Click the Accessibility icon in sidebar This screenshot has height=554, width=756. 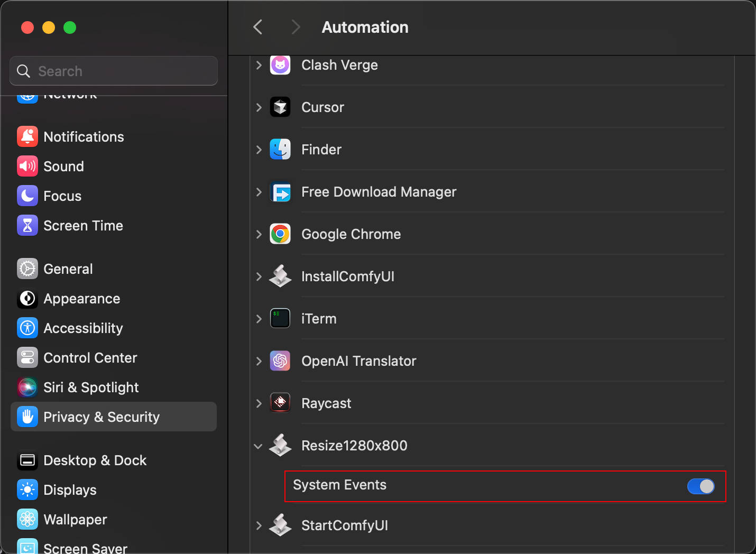27,328
